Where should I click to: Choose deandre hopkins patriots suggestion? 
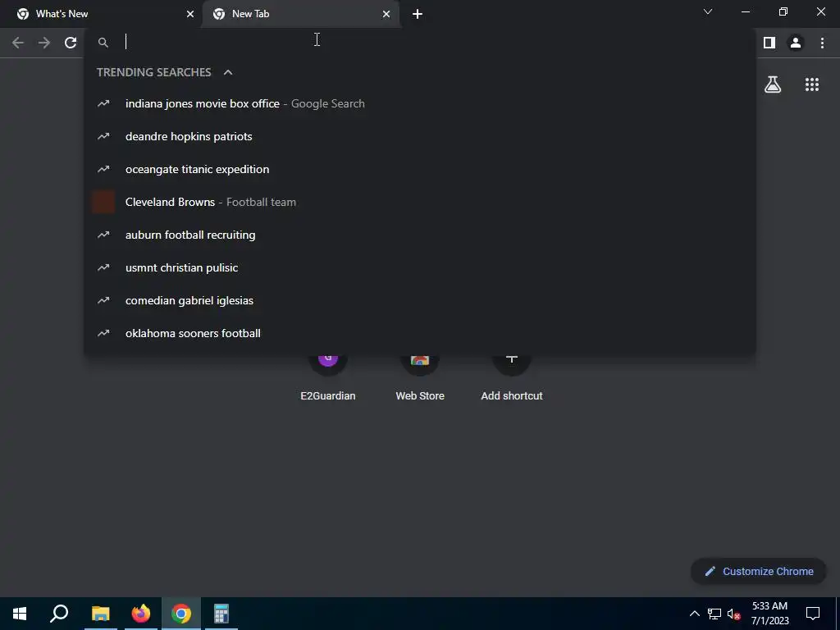pyautogui.click(x=419, y=136)
